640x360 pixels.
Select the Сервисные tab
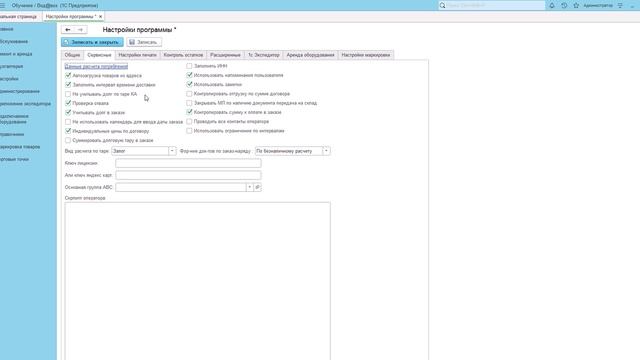point(99,55)
